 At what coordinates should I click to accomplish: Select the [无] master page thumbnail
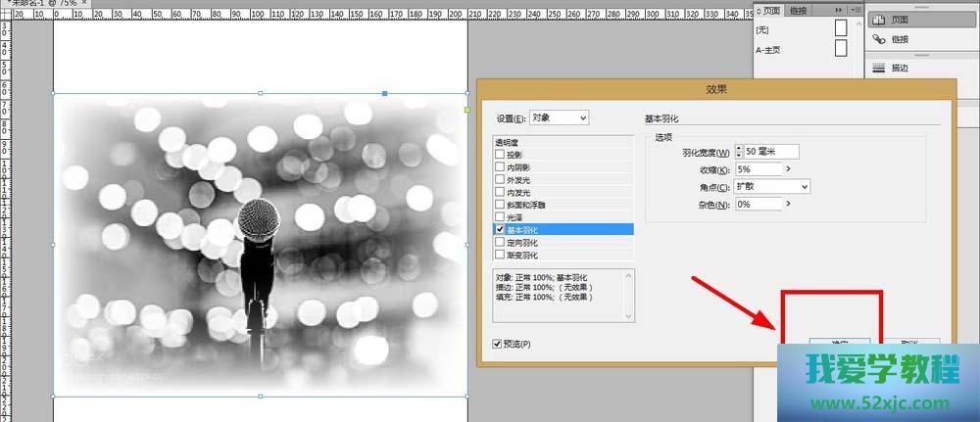[840, 29]
